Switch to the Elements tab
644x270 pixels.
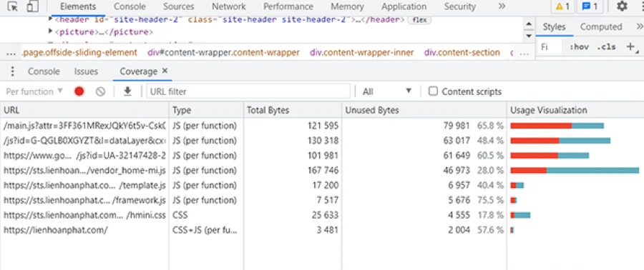point(78,6)
